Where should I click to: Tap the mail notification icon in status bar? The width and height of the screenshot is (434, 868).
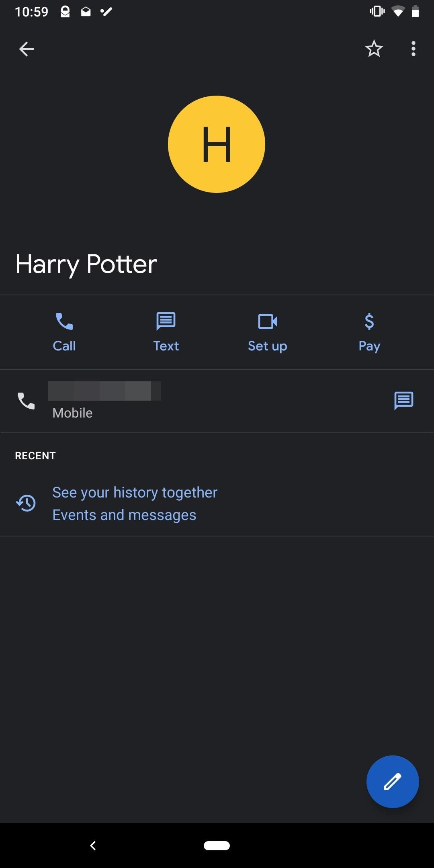86,12
